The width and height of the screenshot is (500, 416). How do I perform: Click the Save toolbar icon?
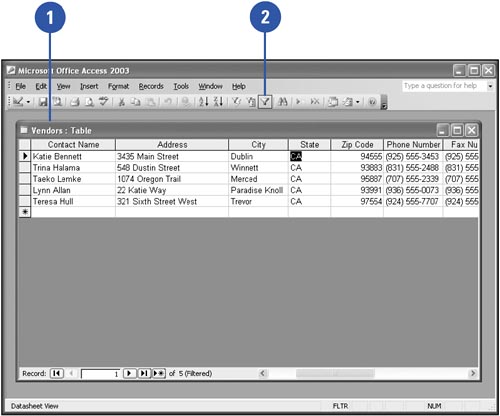coord(43,102)
